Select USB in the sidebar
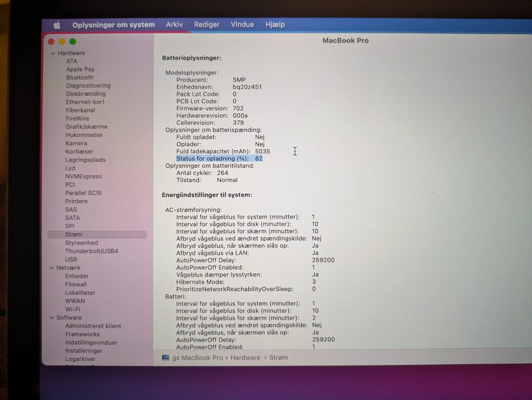The width and height of the screenshot is (532, 400). [x=71, y=260]
